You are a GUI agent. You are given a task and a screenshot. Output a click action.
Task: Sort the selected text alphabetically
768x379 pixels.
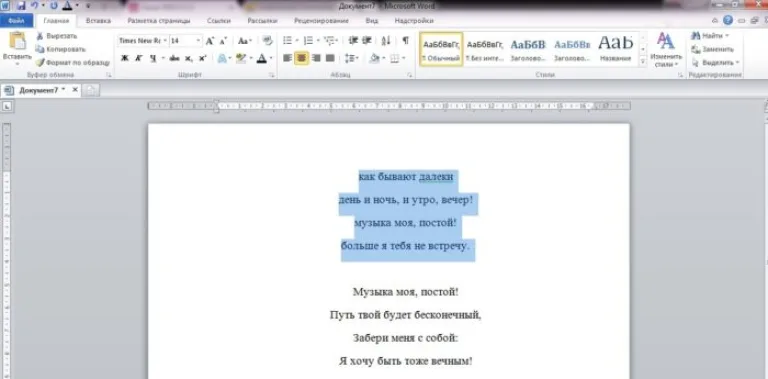tap(386, 41)
